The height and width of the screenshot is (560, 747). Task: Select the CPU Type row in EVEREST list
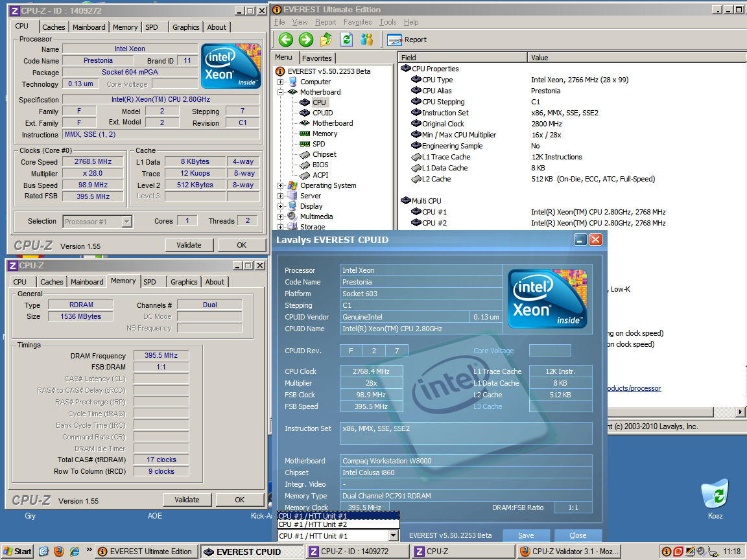pyautogui.click(x=572, y=80)
